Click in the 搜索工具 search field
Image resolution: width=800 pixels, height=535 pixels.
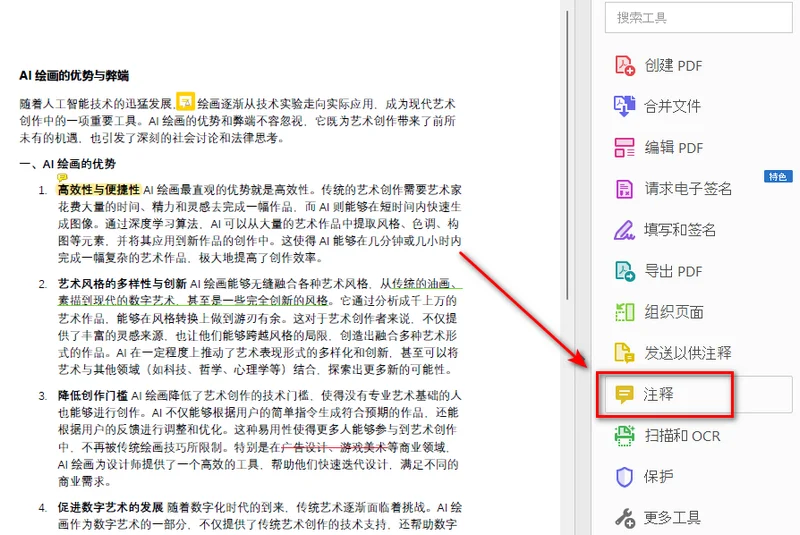(699, 18)
